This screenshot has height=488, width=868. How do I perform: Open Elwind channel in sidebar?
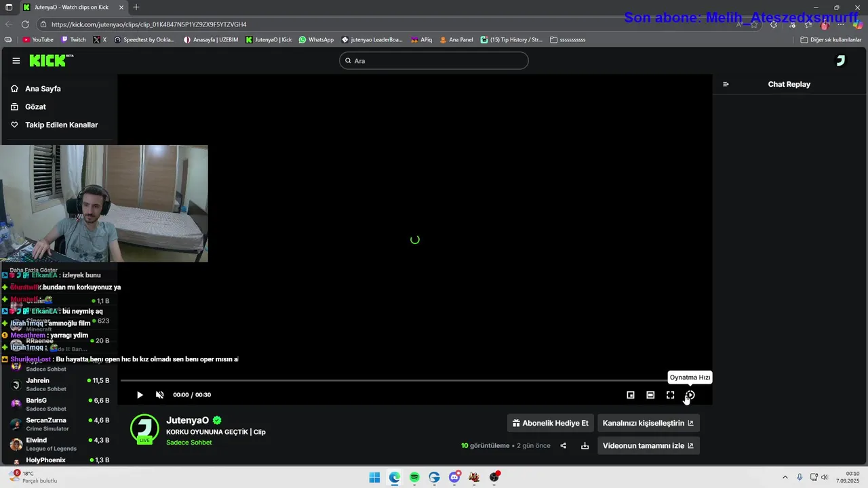point(58,444)
